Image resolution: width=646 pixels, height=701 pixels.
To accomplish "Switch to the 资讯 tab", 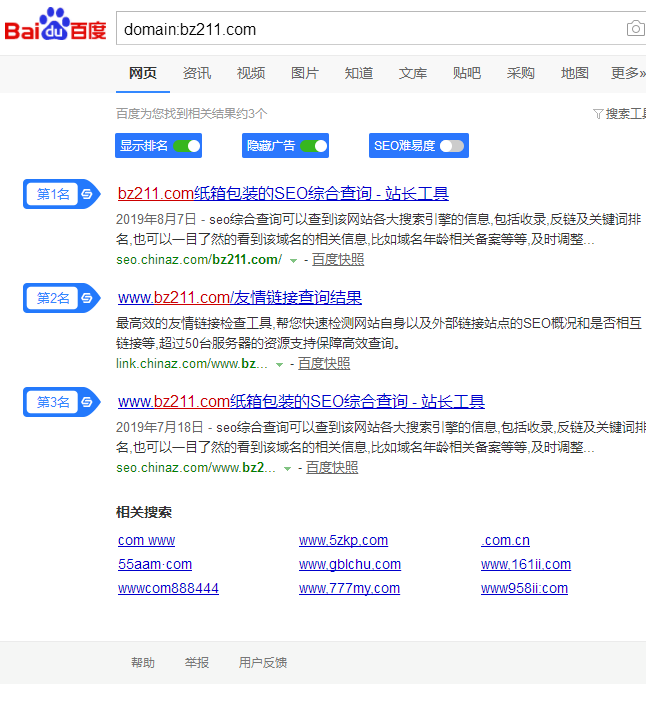I will pos(197,73).
